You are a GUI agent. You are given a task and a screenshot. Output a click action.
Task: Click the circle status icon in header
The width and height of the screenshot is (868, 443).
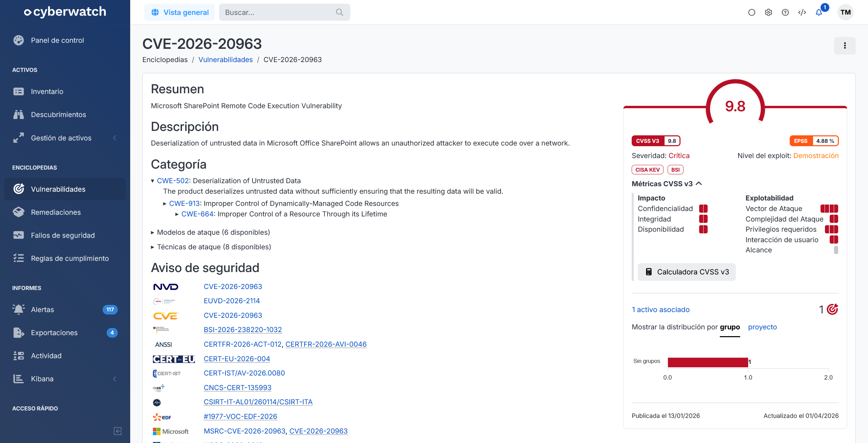[x=752, y=13]
